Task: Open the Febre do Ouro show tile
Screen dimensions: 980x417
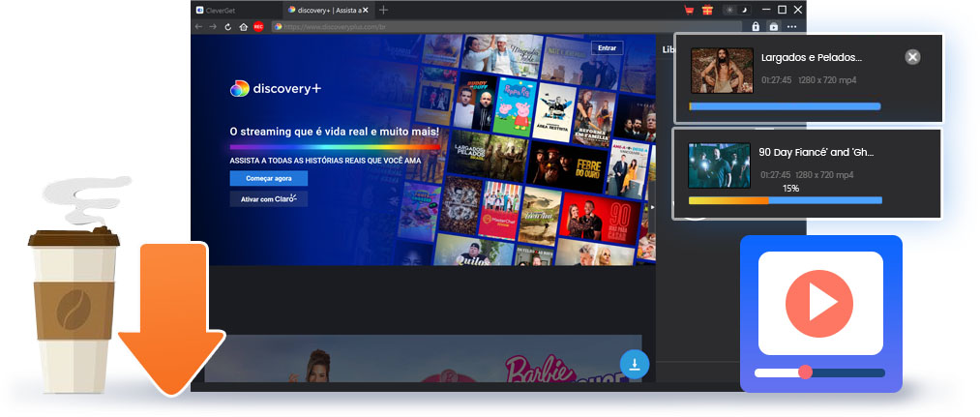Action: [x=569, y=165]
